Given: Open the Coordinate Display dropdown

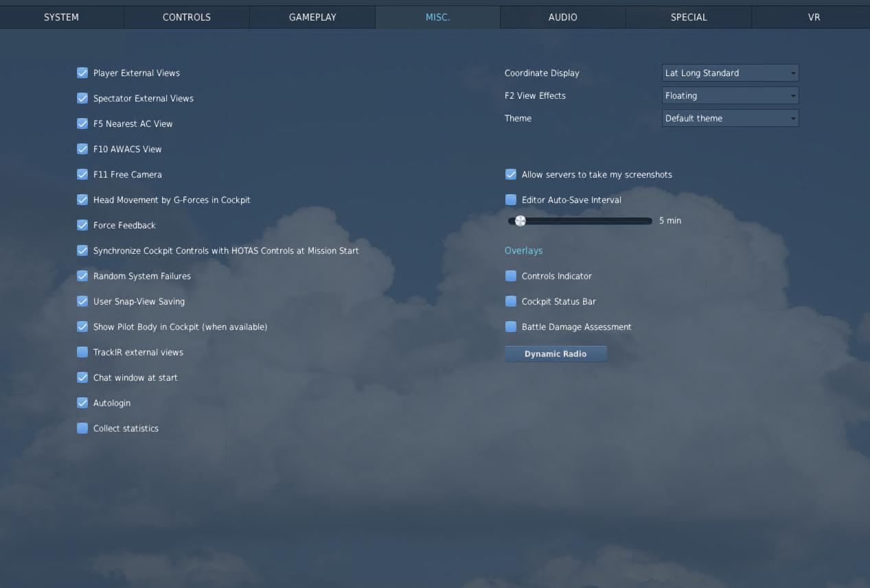Looking at the screenshot, I should 730,73.
